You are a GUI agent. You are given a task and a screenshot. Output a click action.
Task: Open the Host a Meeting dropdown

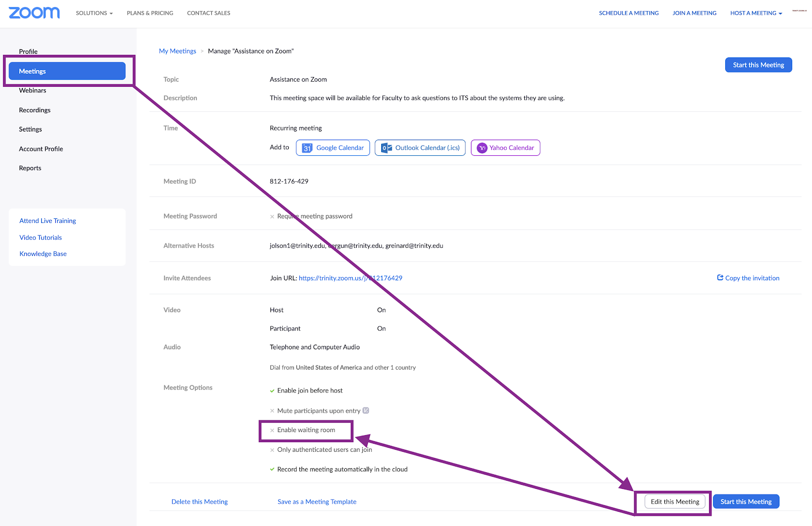pos(756,13)
